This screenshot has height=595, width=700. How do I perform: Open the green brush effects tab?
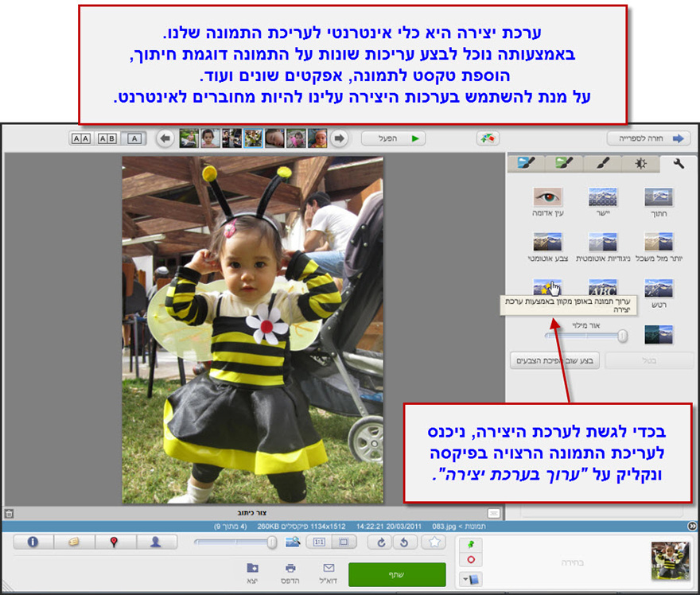564,164
